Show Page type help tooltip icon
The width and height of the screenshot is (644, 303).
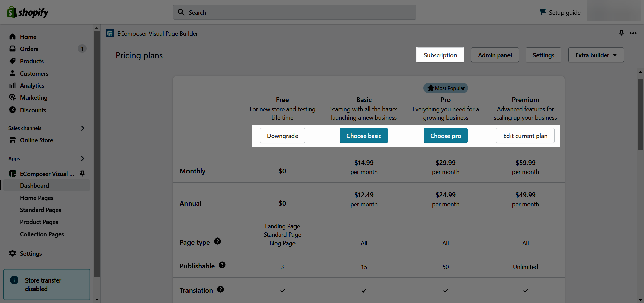pos(217,241)
